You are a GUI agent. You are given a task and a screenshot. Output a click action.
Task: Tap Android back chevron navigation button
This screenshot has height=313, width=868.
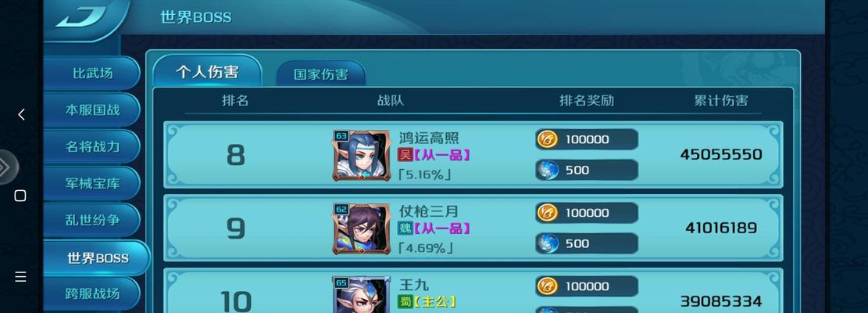pos(21,115)
